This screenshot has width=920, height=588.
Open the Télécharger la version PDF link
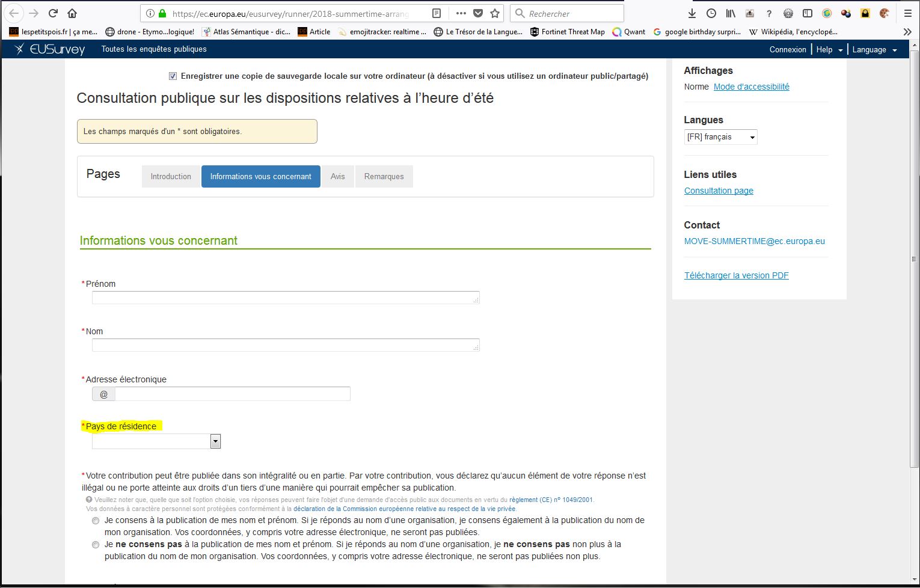pos(736,275)
